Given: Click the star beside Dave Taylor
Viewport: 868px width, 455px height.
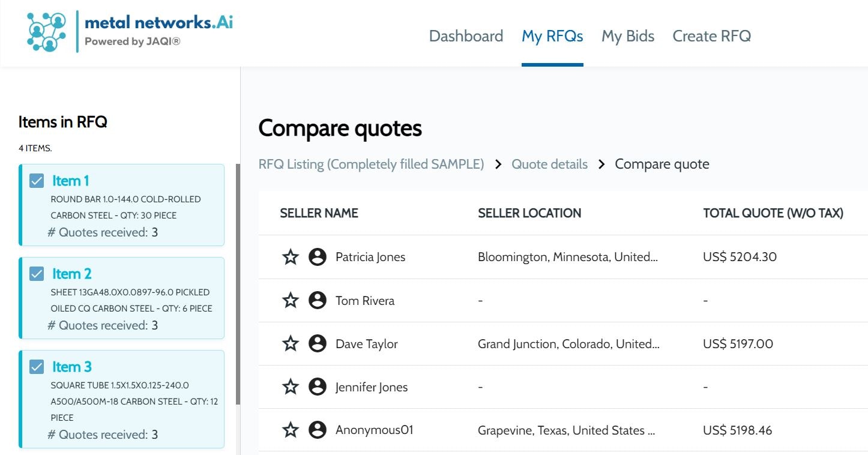Looking at the screenshot, I should coord(291,344).
